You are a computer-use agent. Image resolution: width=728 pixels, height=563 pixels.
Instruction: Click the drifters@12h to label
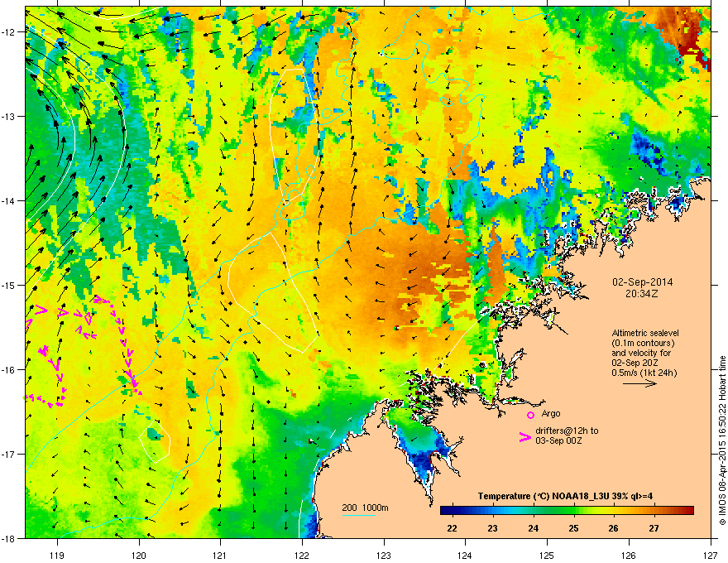pos(567,431)
